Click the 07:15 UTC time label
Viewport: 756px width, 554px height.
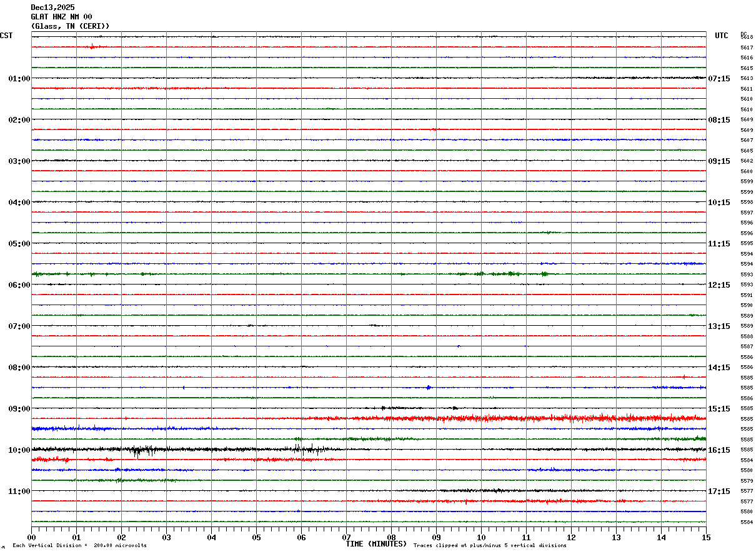point(719,79)
